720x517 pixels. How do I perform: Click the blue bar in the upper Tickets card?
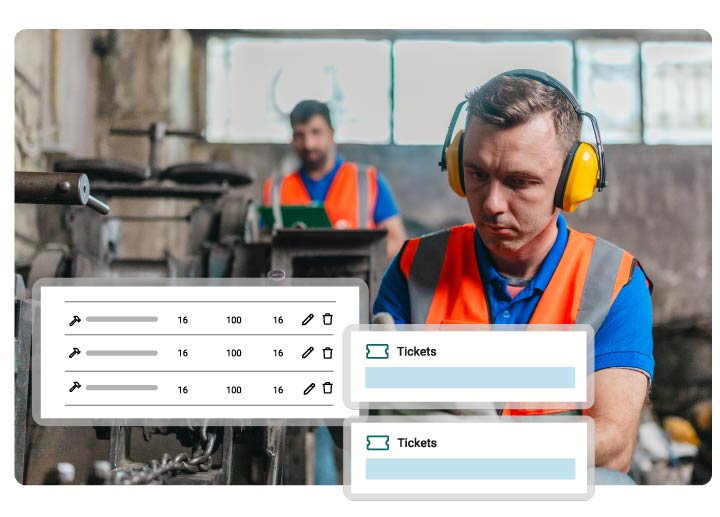pyautogui.click(x=470, y=377)
